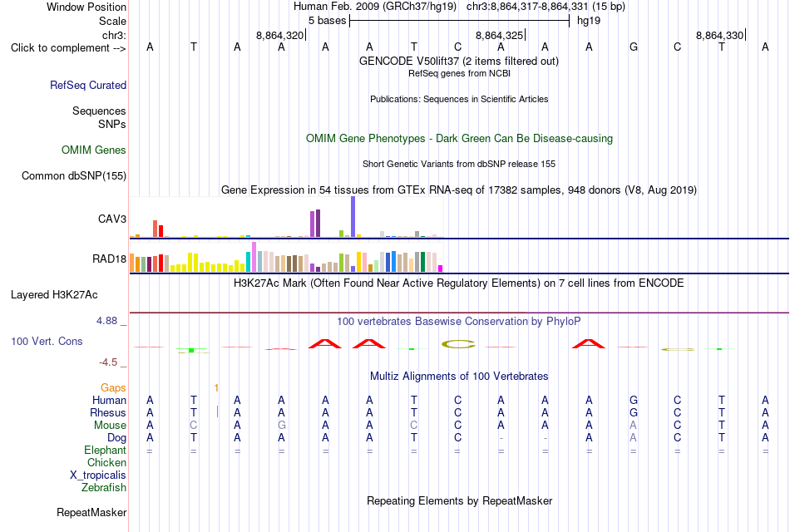Click 'Repeating Elements by RepeatMasker' title
The width and height of the screenshot is (790, 532).
click(459, 500)
